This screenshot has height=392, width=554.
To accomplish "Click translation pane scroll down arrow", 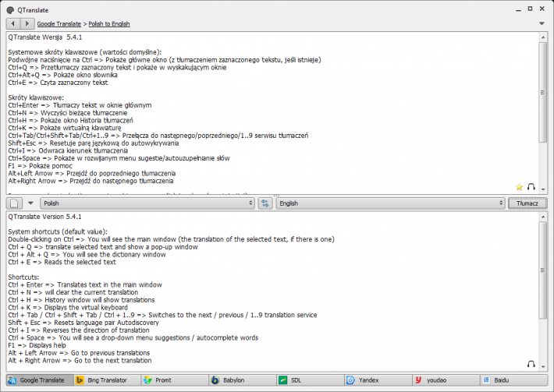I will (543, 366).
